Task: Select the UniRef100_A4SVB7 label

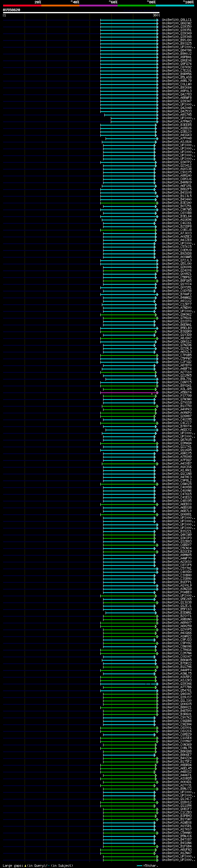Action: 176,464
